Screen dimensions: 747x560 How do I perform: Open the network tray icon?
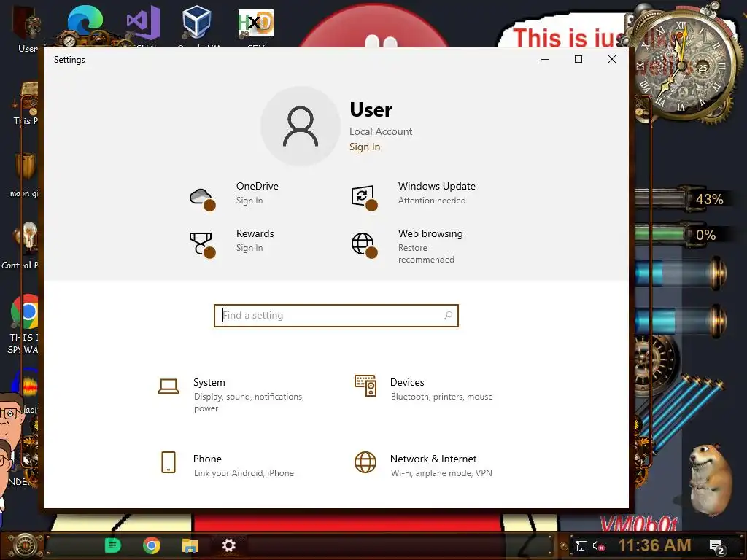pyautogui.click(x=581, y=545)
